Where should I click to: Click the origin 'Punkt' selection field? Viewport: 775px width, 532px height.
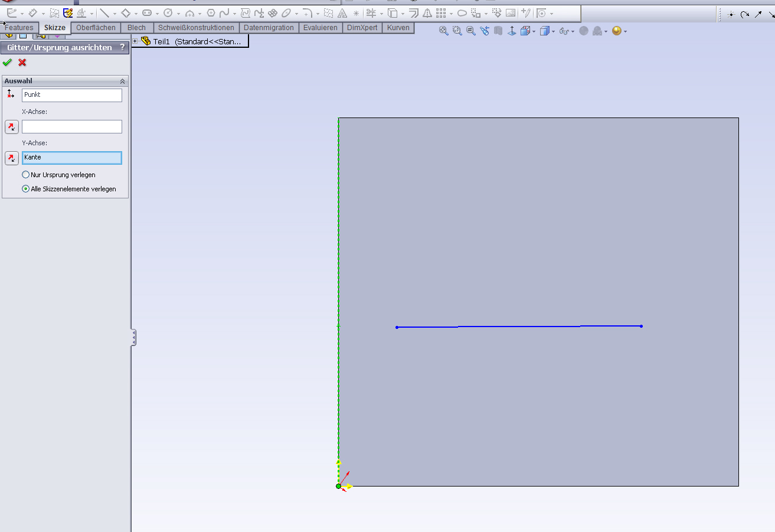72,95
